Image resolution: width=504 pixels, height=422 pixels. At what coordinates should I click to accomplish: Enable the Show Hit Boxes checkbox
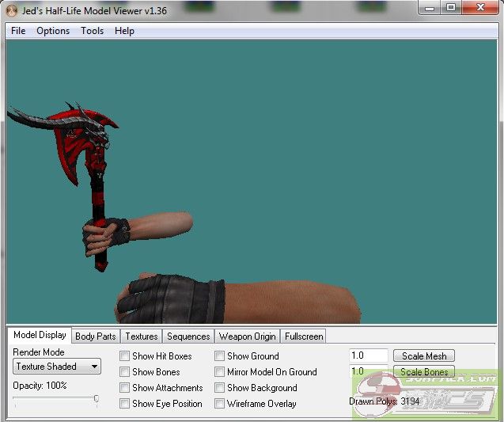click(125, 356)
